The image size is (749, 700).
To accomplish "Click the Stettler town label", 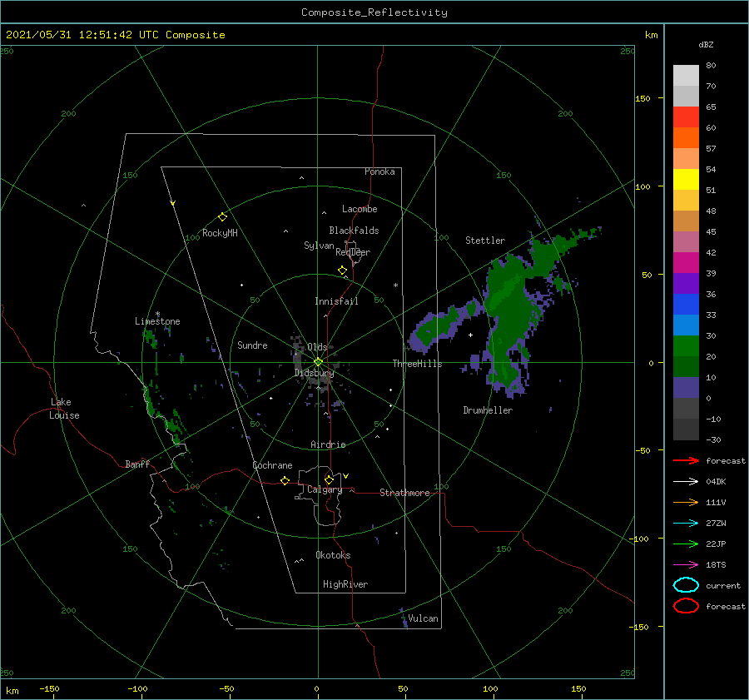I will (485, 241).
